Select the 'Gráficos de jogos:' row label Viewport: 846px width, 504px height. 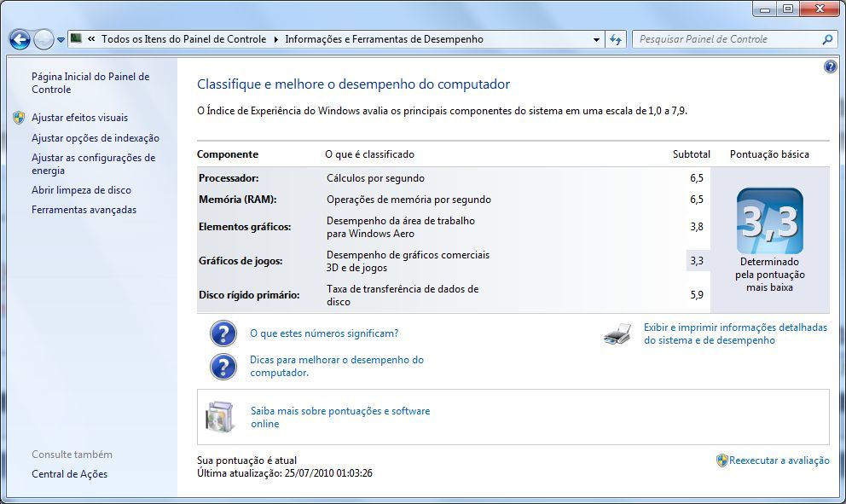pyautogui.click(x=240, y=261)
